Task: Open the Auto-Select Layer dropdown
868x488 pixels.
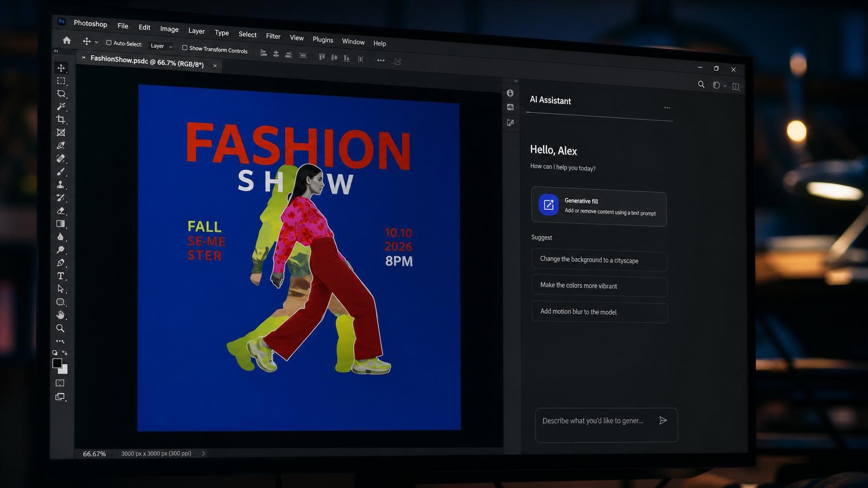Action: coord(161,46)
